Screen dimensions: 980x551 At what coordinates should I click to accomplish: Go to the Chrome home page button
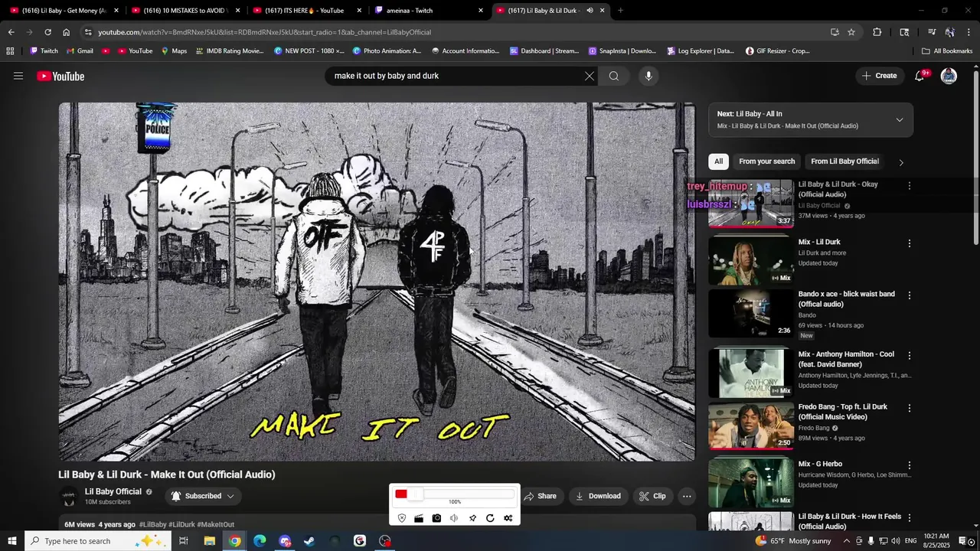pyautogui.click(x=67, y=32)
